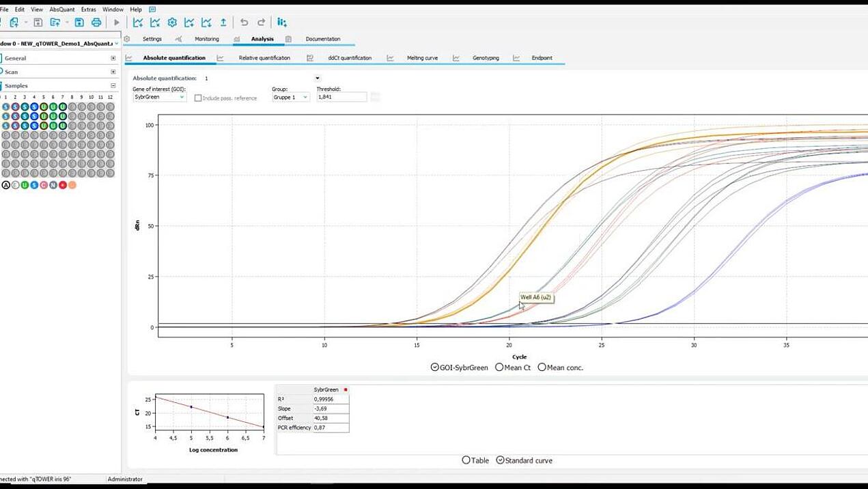This screenshot has width=868, height=489.
Task: Click the Start run play icon
Action: click(117, 23)
